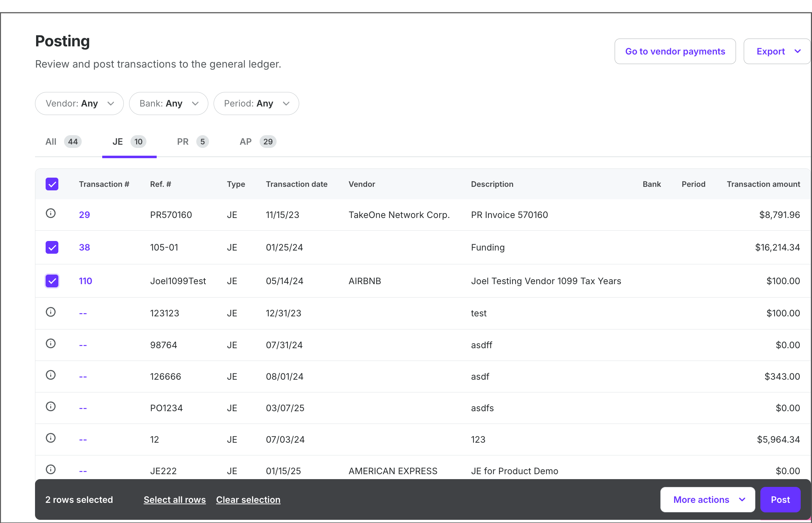The image size is (812, 523).
Task: Click Select all rows link
Action: [175, 500]
